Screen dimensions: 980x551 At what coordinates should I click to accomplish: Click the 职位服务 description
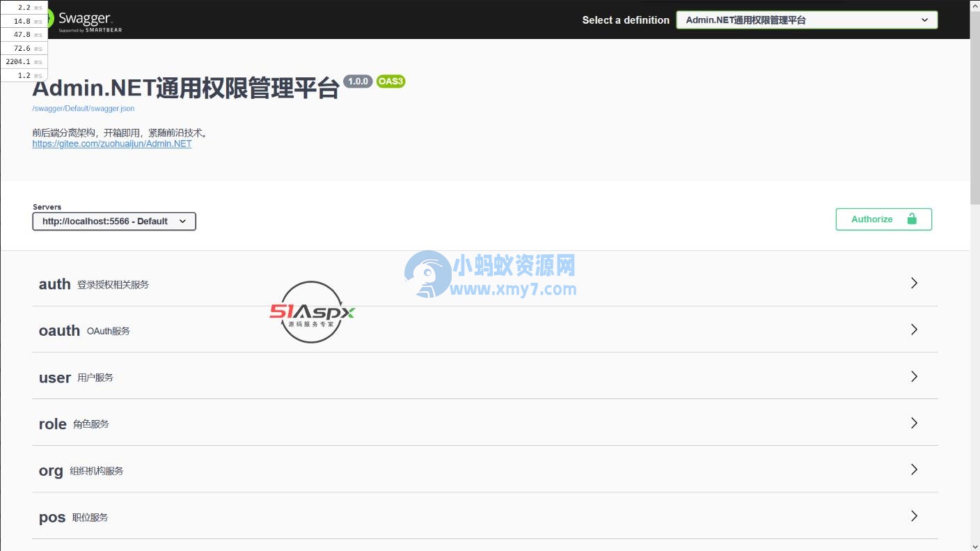pos(90,518)
